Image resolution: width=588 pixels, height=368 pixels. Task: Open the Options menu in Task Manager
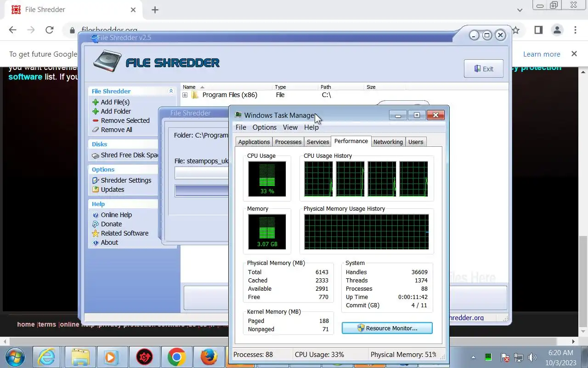click(x=265, y=127)
